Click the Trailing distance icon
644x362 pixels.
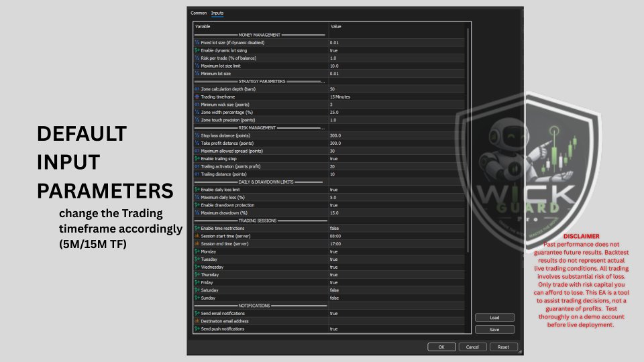(x=197, y=174)
